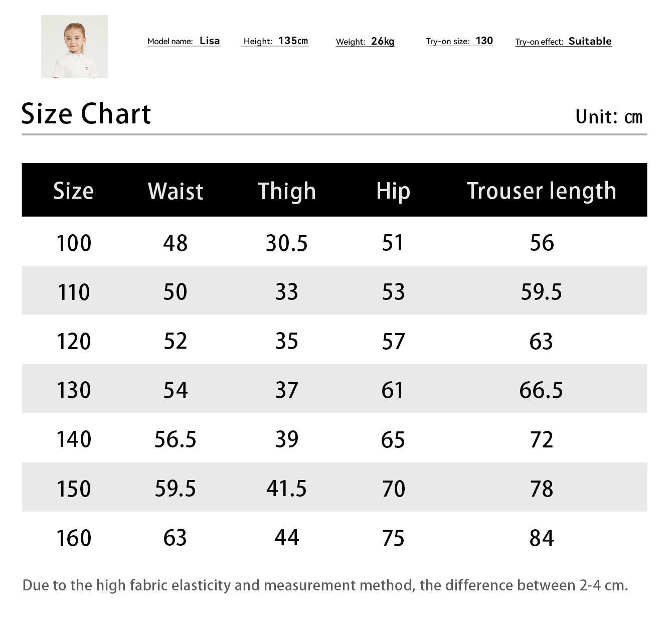This screenshot has width=672, height=621.
Task: Select the Waist column header
Action: tap(176, 191)
